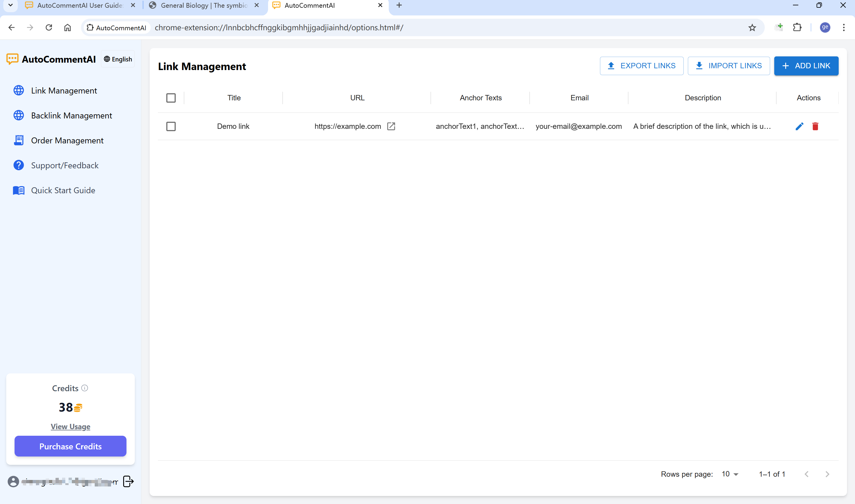Open the tab search dropdown arrow
This screenshot has height=504, width=855.
click(10, 5)
